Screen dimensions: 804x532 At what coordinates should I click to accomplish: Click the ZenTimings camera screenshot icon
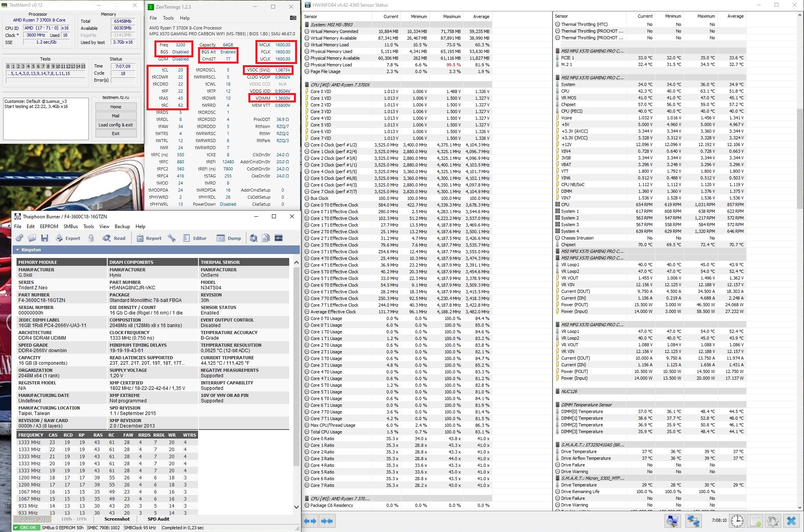(x=293, y=18)
